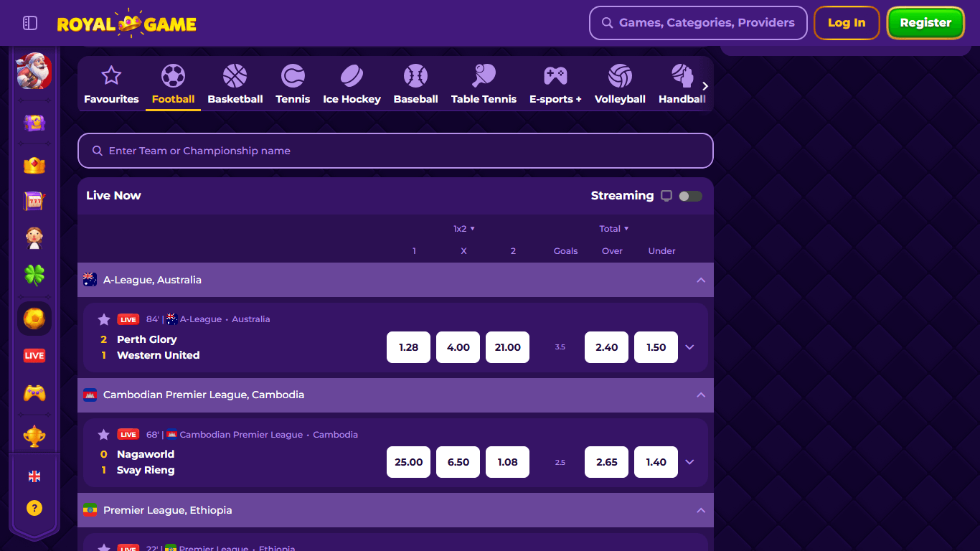Show more sports with right arrow
The width and height of the screenshot is (980, 551).
click(x=705, y=86)
